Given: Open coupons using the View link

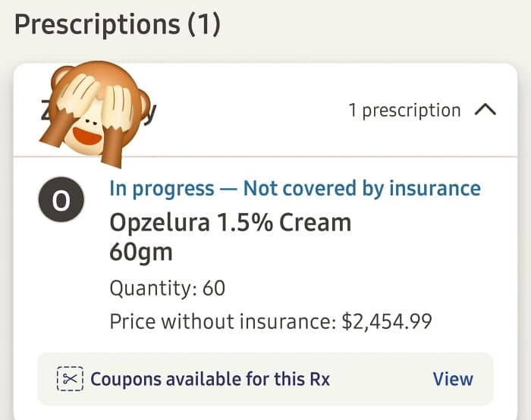Looking at the screenshot, I should pyautogui.click(x=452, y=379).
